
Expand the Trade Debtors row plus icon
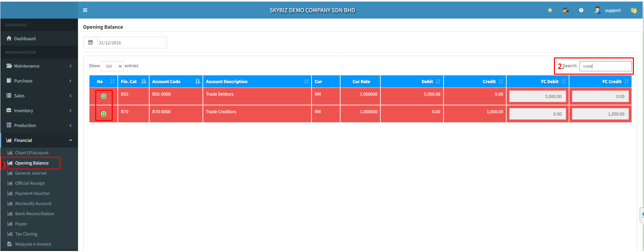104,96
